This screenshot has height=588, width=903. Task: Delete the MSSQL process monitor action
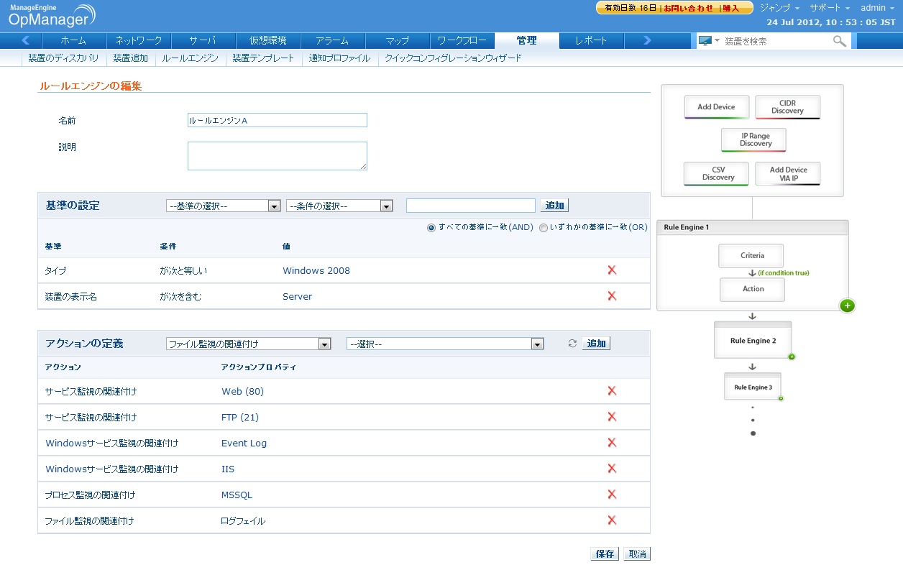point(612,495)
